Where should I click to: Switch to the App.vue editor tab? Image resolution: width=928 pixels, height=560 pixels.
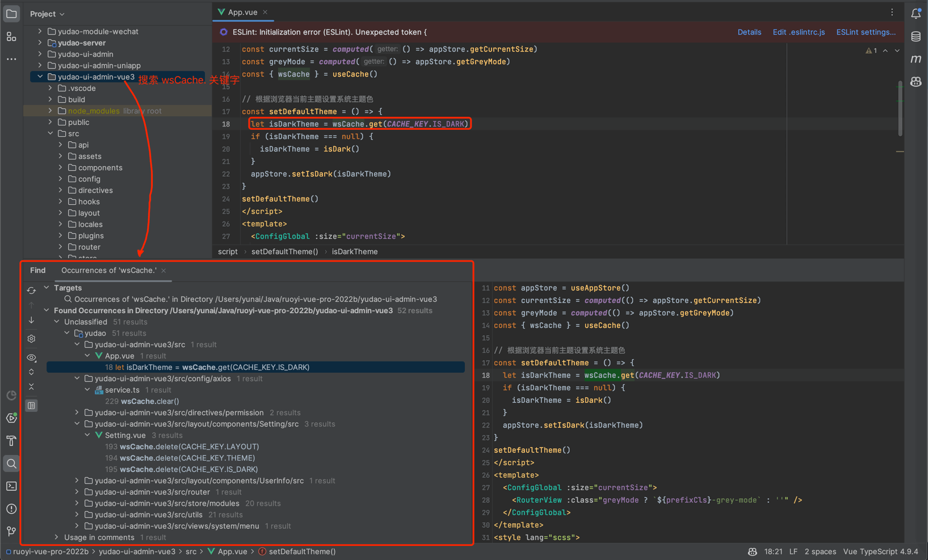pyautogui.click(x=242, y=12)
